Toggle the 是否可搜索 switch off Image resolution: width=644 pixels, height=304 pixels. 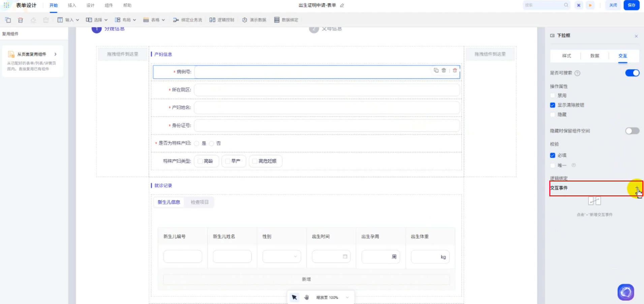tap(632, 73)
